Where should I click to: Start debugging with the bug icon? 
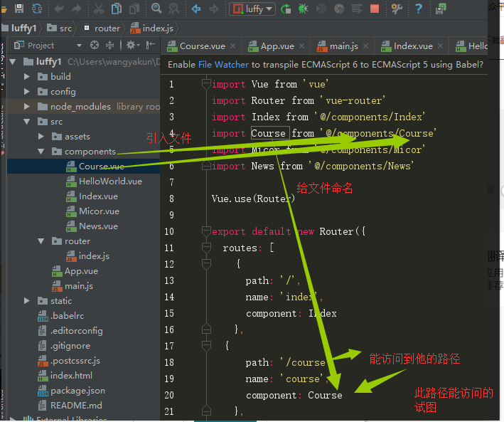(x=303, y=9)
